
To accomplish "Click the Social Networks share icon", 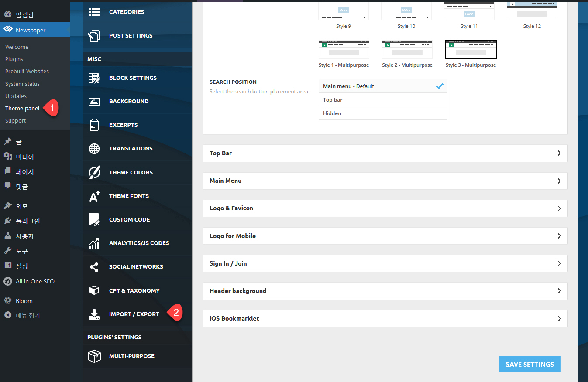I will (94, 267).
